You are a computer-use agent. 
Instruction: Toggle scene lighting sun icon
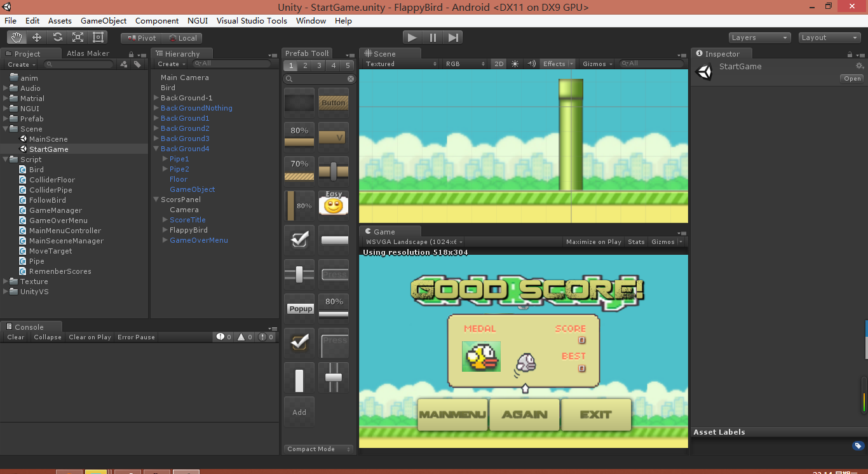click(x=515, y=64)
